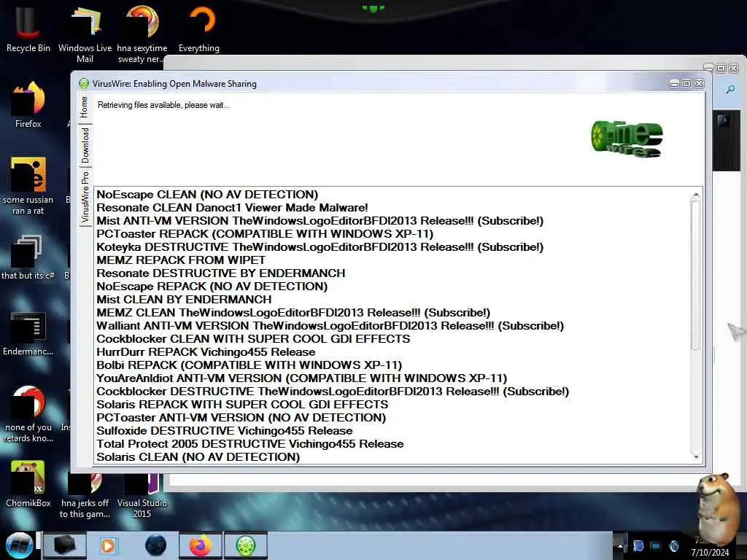Switch to the Download tab

[85, 145]
